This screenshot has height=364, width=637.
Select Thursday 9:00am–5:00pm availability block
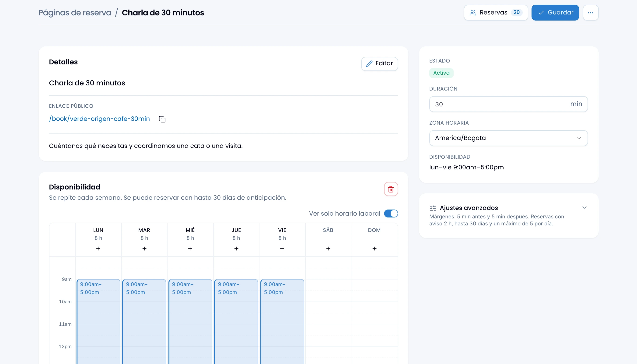pyautogui.click(x=236, y=322)
